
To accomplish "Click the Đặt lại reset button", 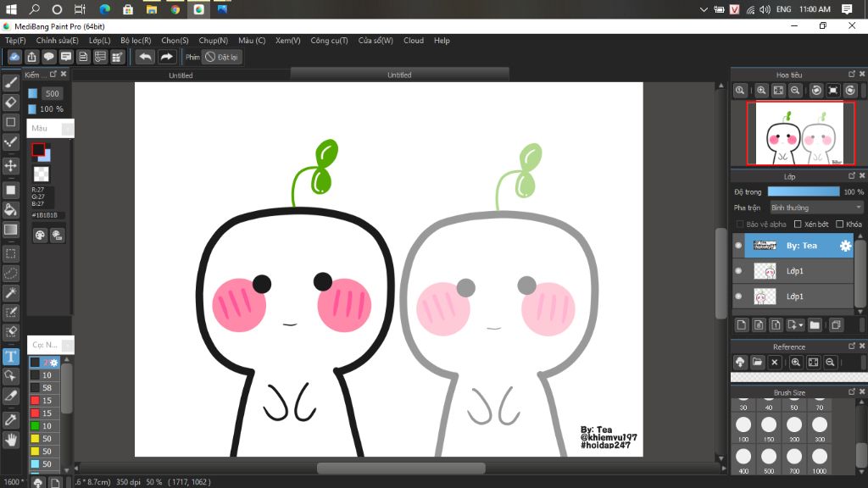I will click(221, 57).
